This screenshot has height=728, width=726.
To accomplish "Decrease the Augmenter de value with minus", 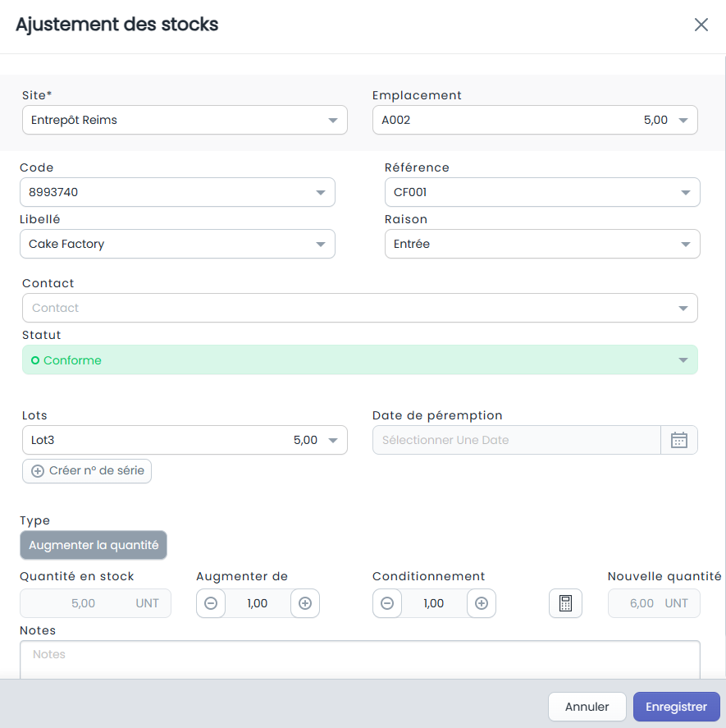I will point(211,603).
